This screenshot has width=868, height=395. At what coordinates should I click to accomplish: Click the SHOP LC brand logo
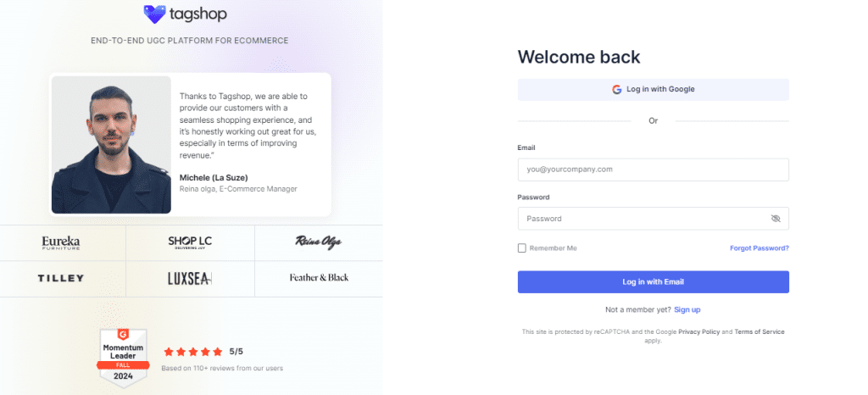click(x=190, y=242)
